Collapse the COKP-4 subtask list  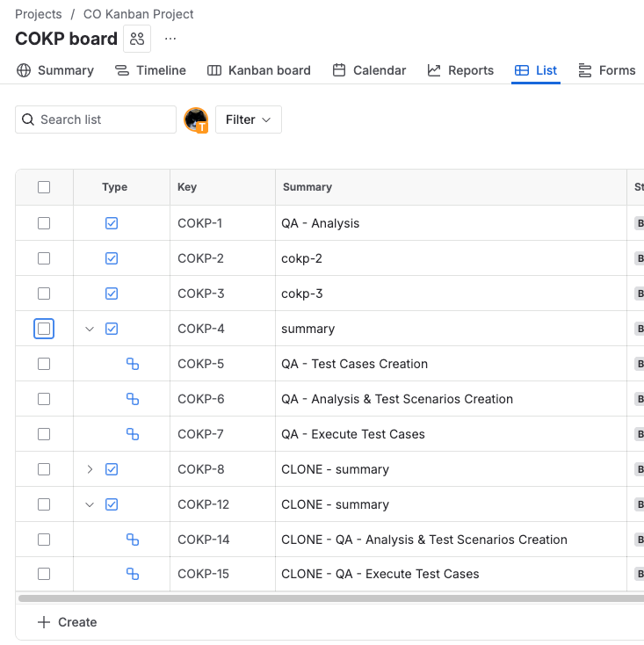point(90,329)
